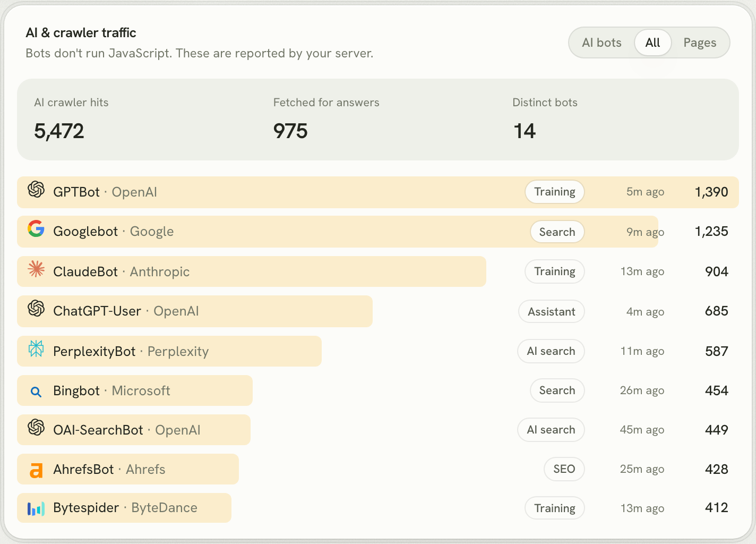756x544 pixels.
Task: Click the 685 hit count for ChatGPT-User
Action: (x=717, y=311)
